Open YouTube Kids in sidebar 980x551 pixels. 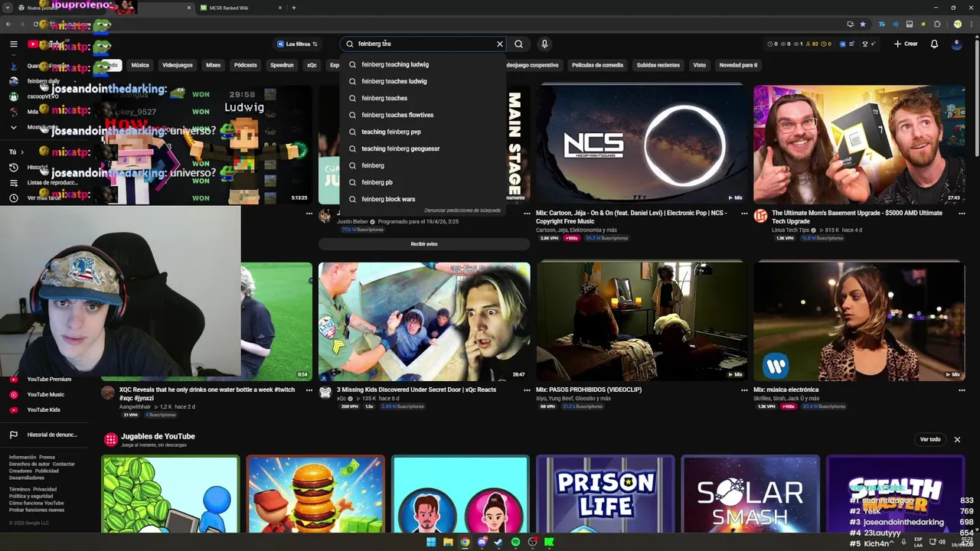click(42, 409)
